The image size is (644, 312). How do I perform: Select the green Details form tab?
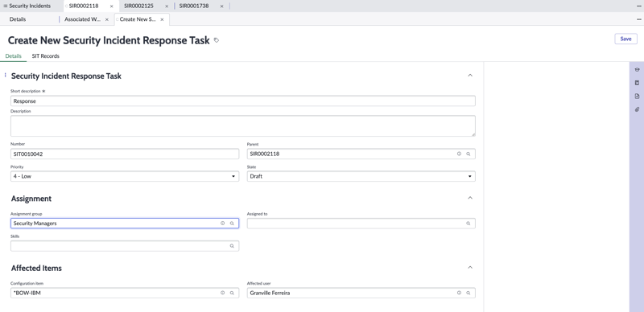13,56
